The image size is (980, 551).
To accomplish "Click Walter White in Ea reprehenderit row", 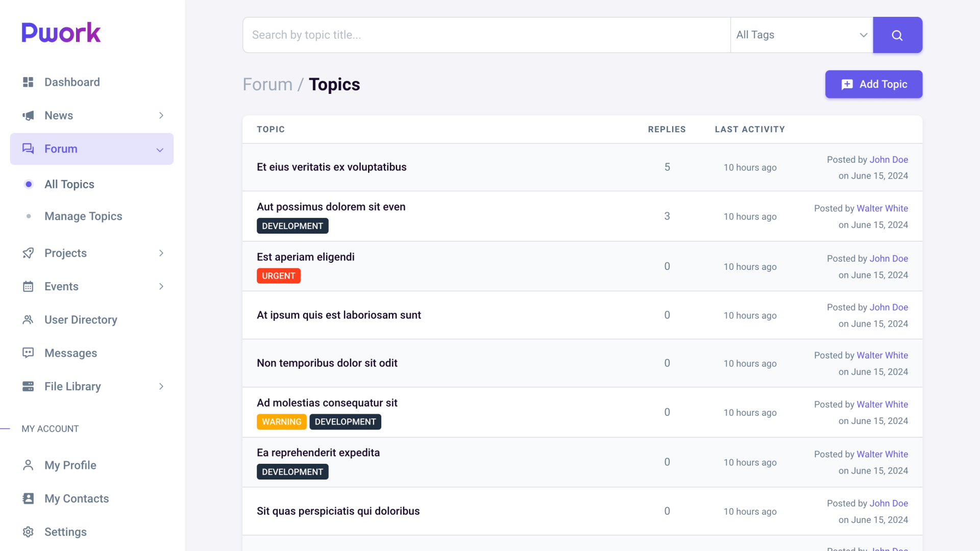I will pyautogui.click(x=882, y=454).
